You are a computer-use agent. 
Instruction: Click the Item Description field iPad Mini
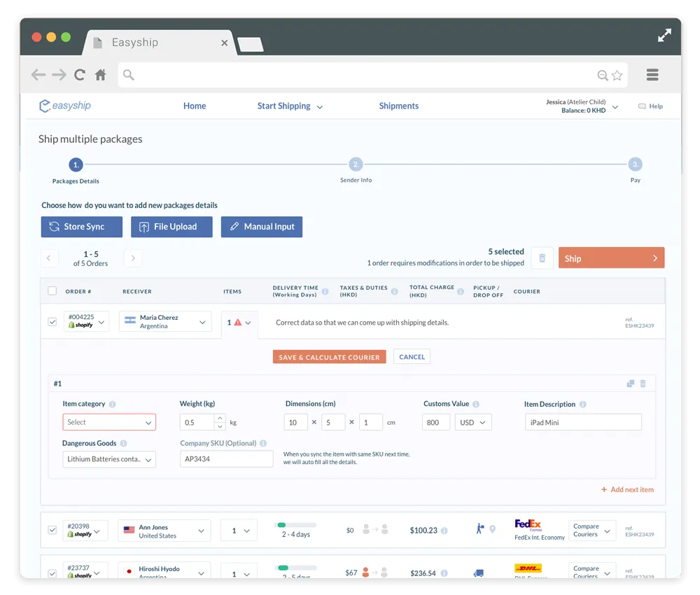[x=583, y=422]
